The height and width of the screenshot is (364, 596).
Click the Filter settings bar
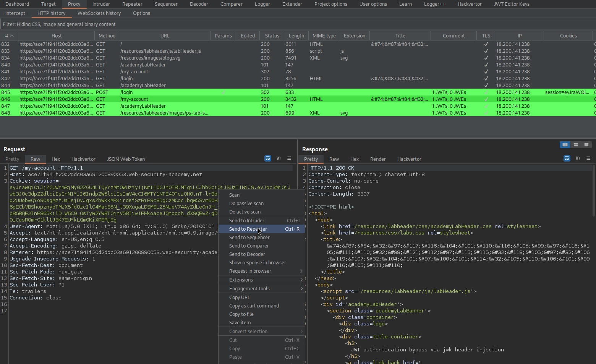tap(298, 24)
